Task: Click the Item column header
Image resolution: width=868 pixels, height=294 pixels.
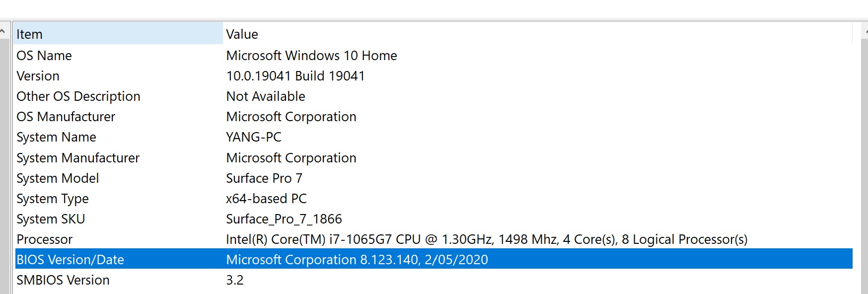Action: click(118, 34)
